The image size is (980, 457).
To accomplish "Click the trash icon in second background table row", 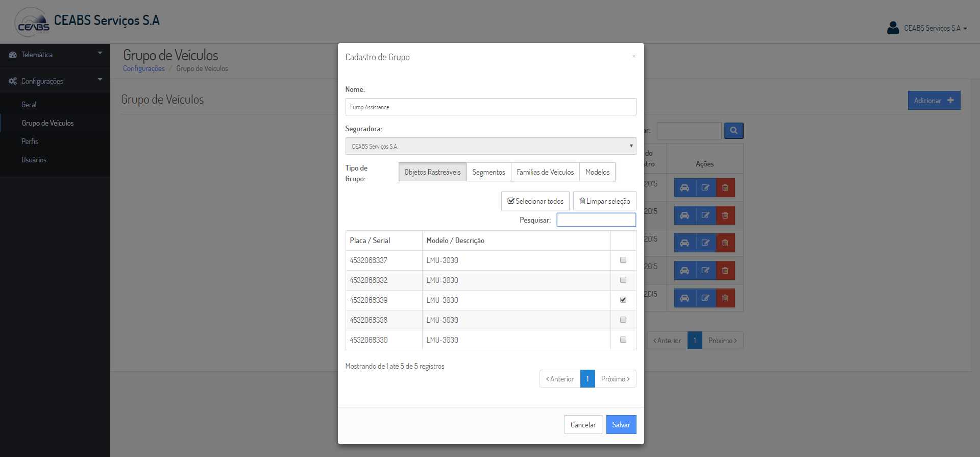I will click(725, 215).
